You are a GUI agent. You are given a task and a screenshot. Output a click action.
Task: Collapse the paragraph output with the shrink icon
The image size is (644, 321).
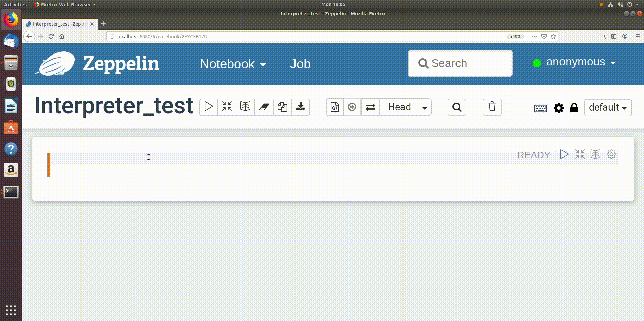tap(580, 154)
